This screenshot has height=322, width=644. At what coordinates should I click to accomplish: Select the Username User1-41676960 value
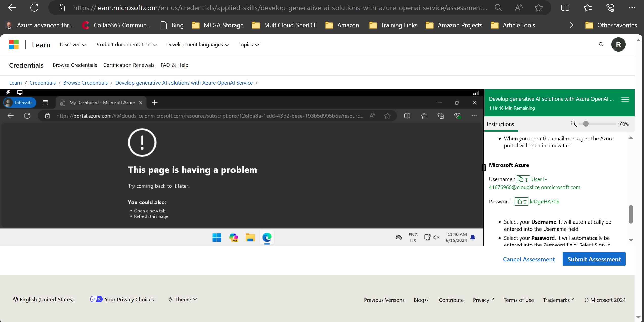click(534, 183)
